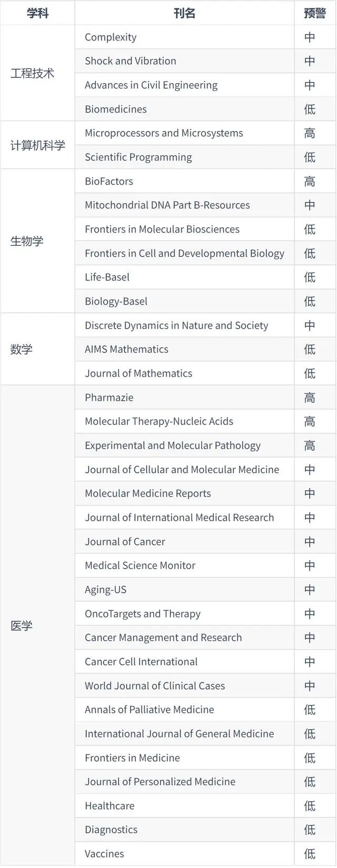Click the Pharmazie journal name

click(109, 398)
